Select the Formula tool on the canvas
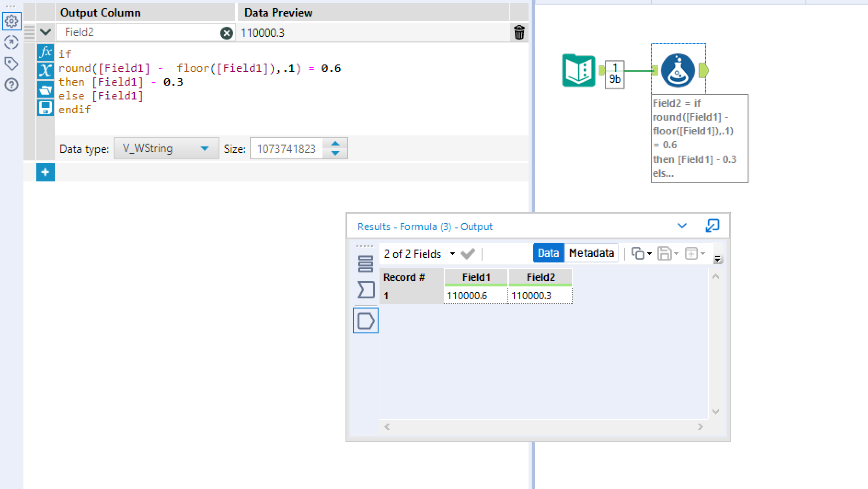Viewport: 868px width, 489px height. 678,70
